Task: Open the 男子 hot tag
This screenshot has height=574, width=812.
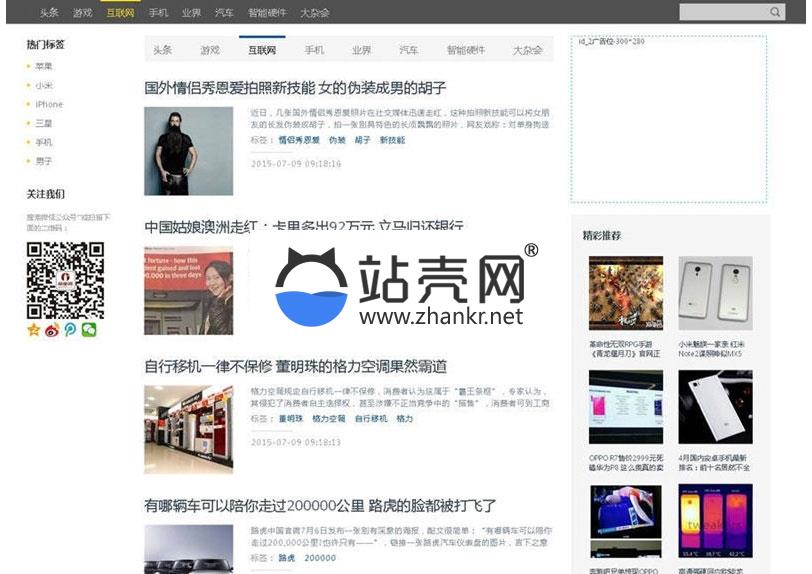Action: pyautogui.click(x=44, y=161)
